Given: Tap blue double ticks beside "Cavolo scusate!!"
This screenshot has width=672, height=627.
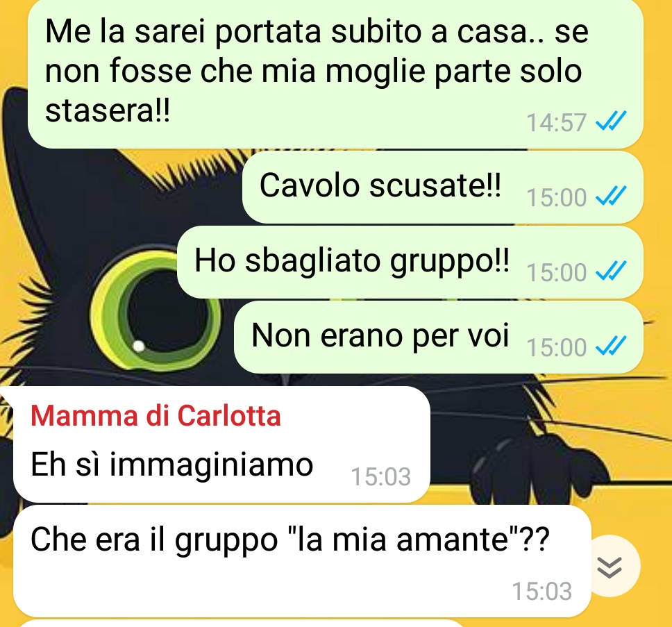Looking at the screenshot, I should point(611,196).
